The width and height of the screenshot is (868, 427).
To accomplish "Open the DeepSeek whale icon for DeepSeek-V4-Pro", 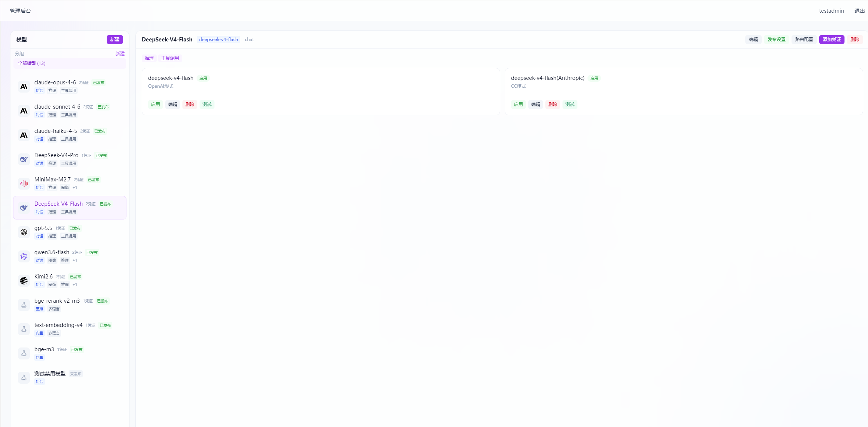I will click(24, 159).
